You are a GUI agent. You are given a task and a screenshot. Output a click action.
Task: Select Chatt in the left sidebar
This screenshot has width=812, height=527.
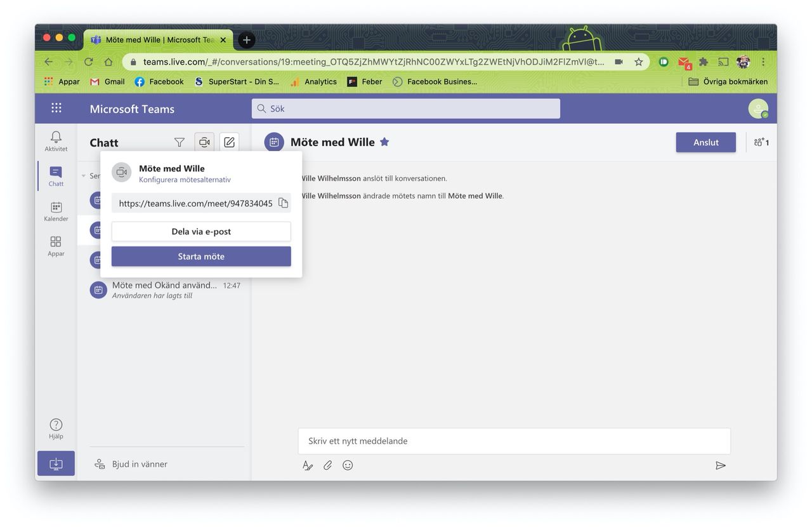click(x=56, y=176)
